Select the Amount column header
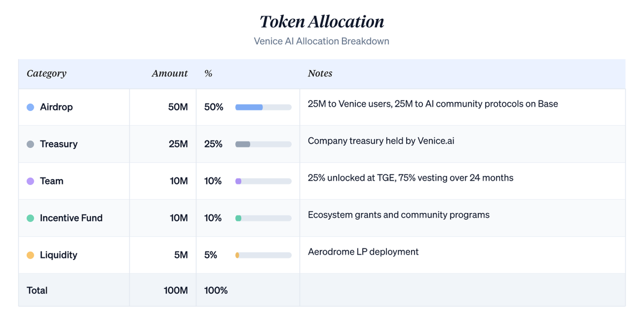The width and height of the screenshot is (644, 325). [x=170, y=73]
